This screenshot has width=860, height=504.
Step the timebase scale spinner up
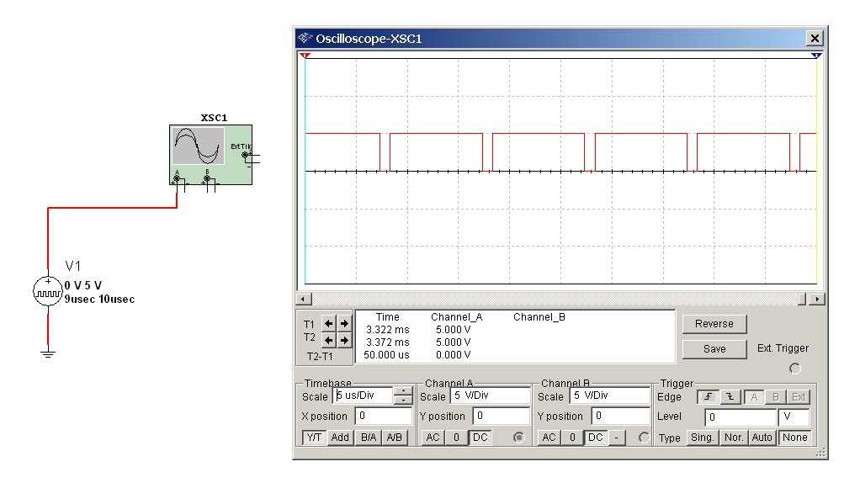[x=404, y=391]
